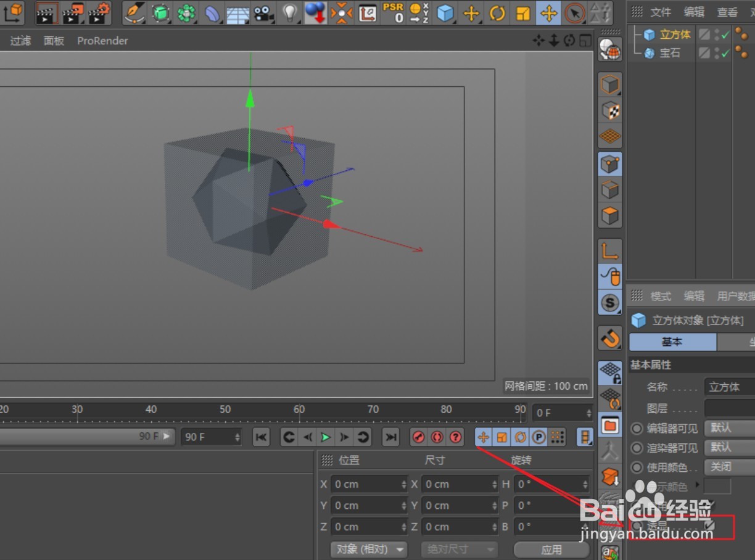Click the Make Editable sphere icon

click(610, 49)
